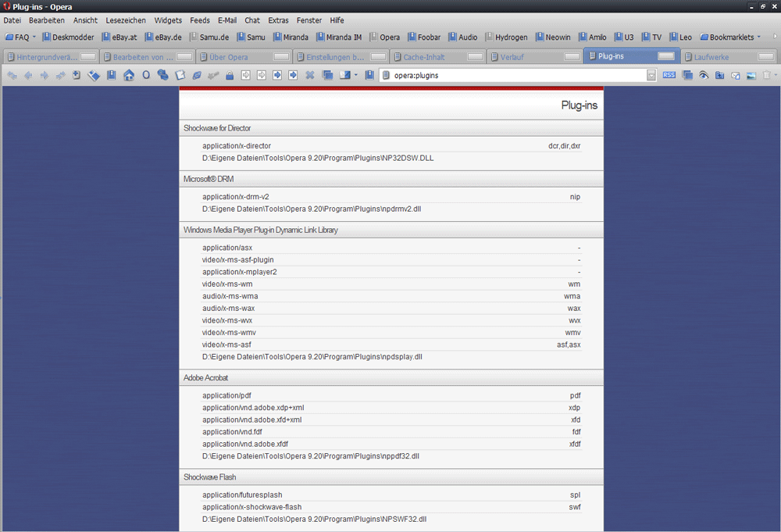
Task: Open the Datei menu
Action: point(12,20)
